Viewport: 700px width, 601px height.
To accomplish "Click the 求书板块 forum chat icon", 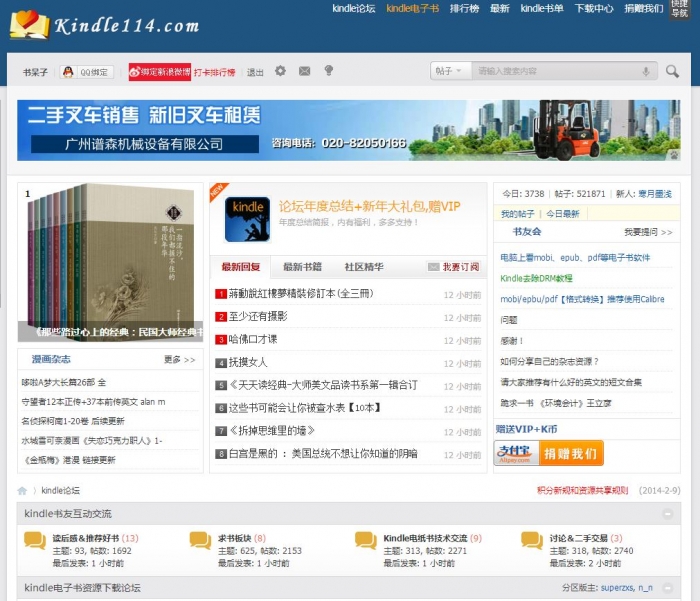I will (x=200, y=540).
